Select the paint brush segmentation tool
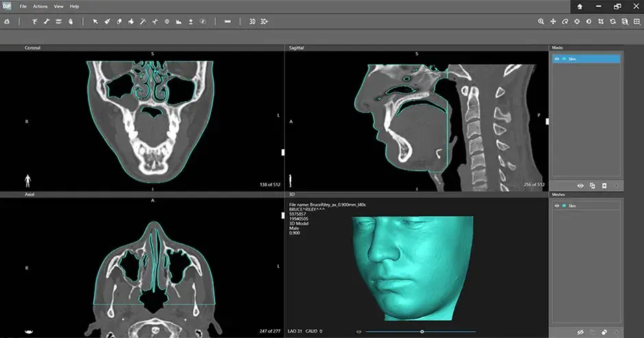The height and width of the screenshot is (338, 644). tap(107, 21)
